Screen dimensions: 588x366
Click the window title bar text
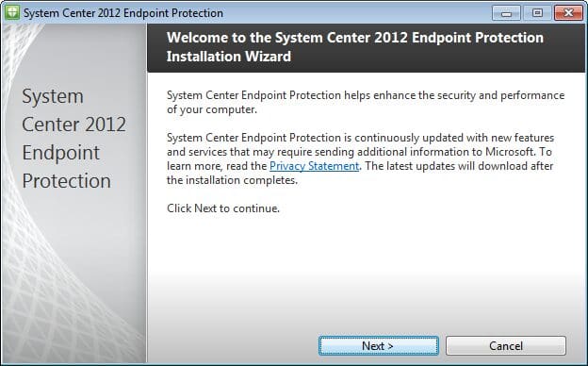123,13
